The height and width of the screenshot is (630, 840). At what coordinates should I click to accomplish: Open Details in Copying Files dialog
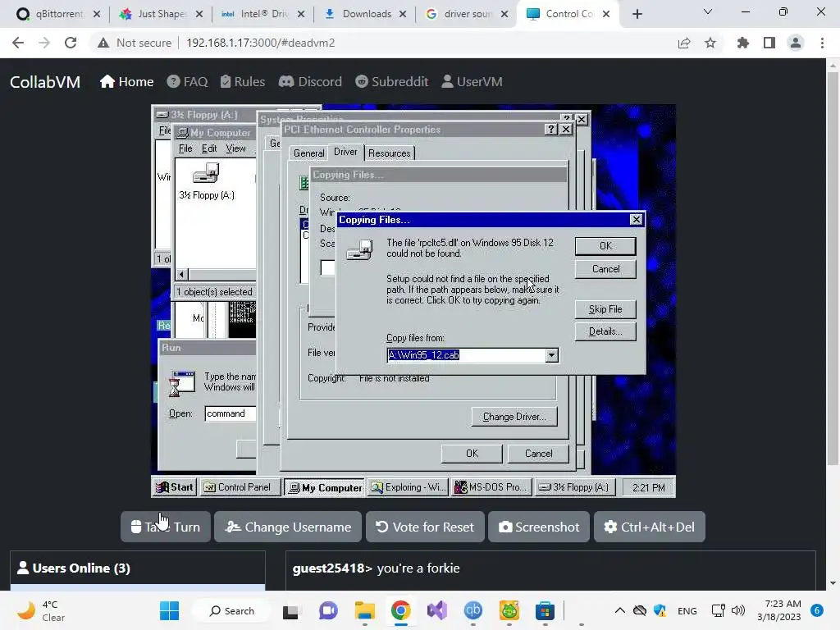(605, 331)
